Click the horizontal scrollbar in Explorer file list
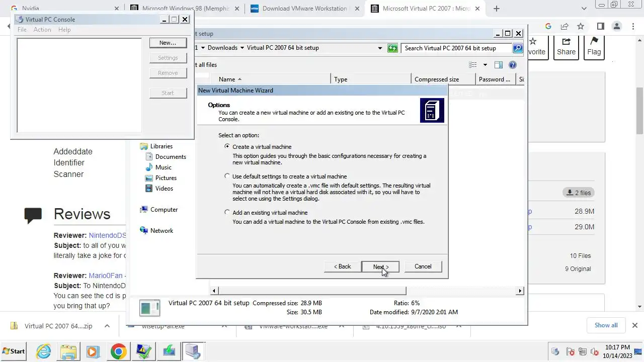This screenshot has width=644, height=362. pyautogui.click(x=312, y=291)
